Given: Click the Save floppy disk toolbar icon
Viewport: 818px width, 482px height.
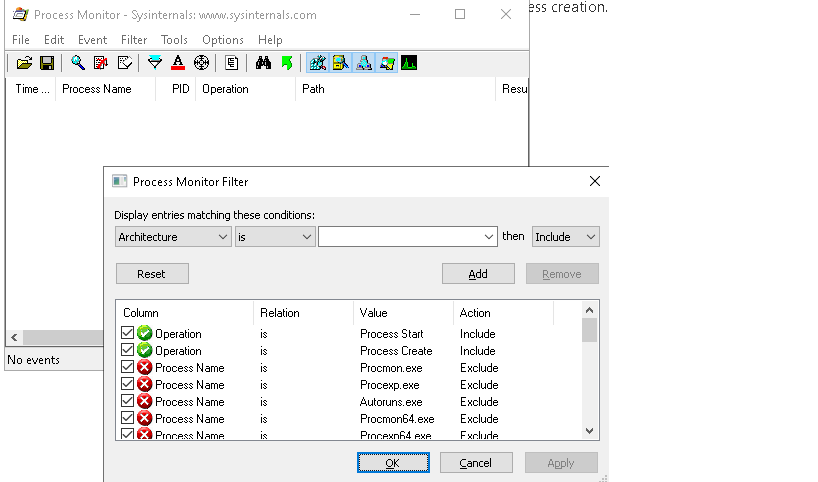Looking at the screenshot, I should pyautogui.click(x=47, y=63).
